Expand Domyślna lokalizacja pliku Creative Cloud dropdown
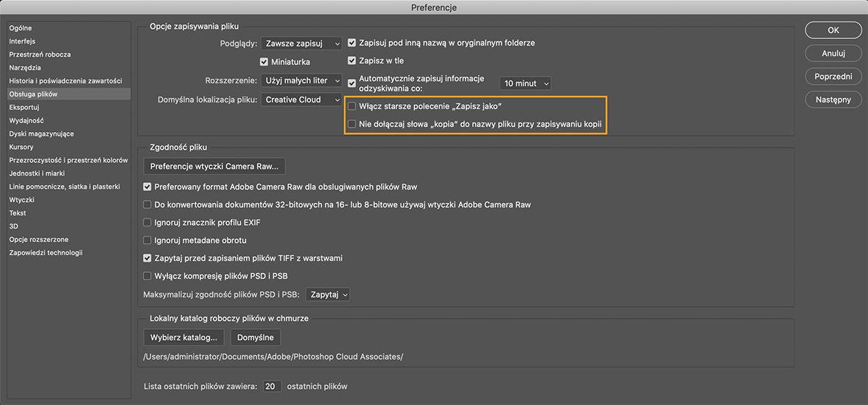The height and width of the screenshot is (405, 868). pyautogui.click(x=302, y=100)
